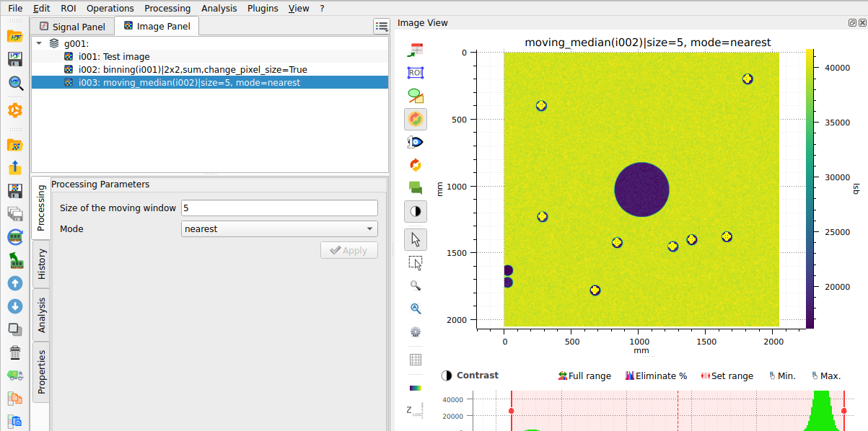This screenshot has height=431, width=868.
Task: Open the HDF5 browser magnifier icon
Action: coord(15,82)
